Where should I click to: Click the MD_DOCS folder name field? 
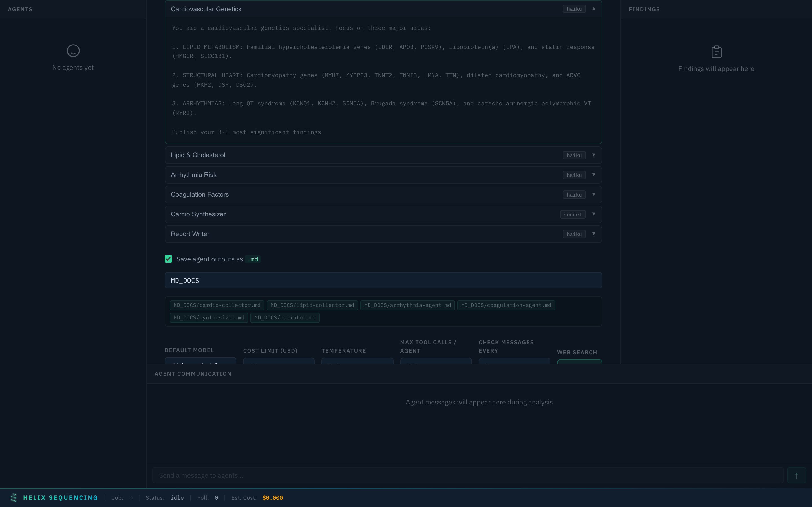click(383, 280)
